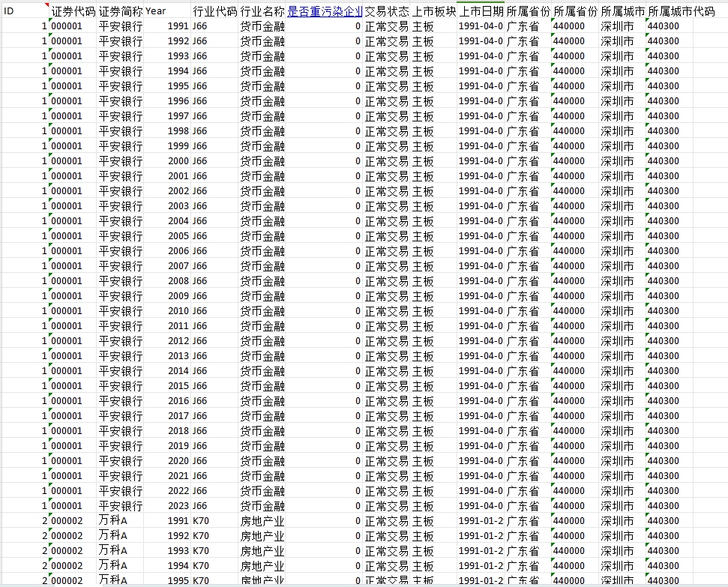Click the Year cell showing 2008
728x587 pixels.
[167, 281]
